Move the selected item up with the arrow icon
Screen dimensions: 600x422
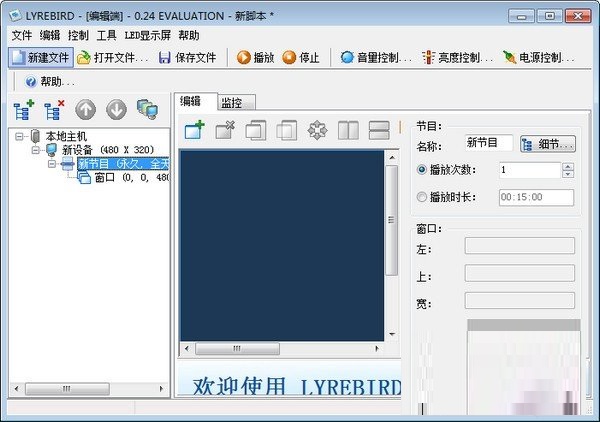click(85, 110)
